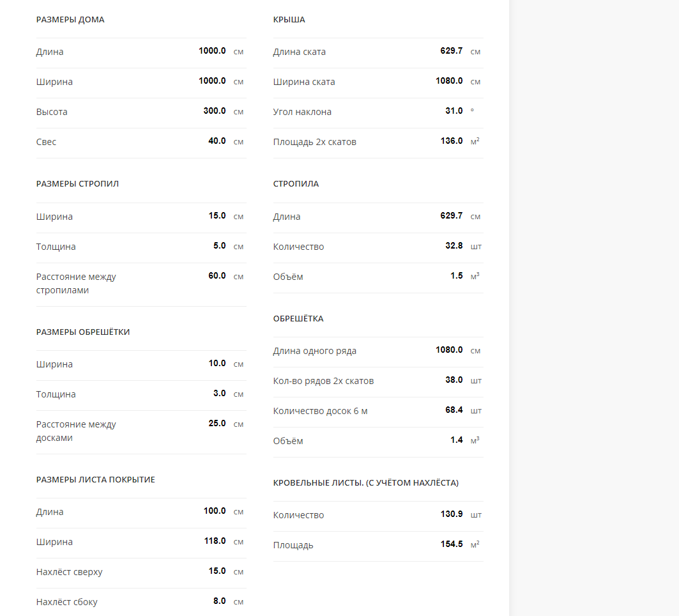This screenshot has width=679, height=616.
Task: Click the house length value 1000.0
Action: point(212,51)
